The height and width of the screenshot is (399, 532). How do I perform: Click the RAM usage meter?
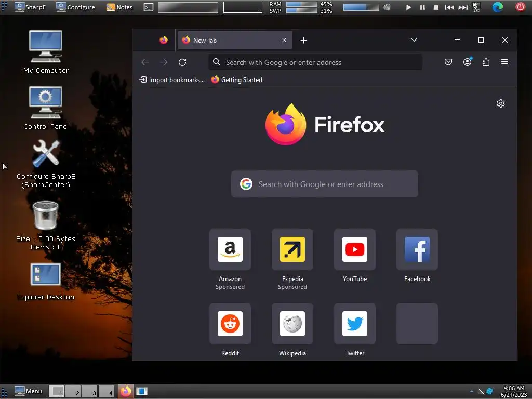click(x=301, y=4)
